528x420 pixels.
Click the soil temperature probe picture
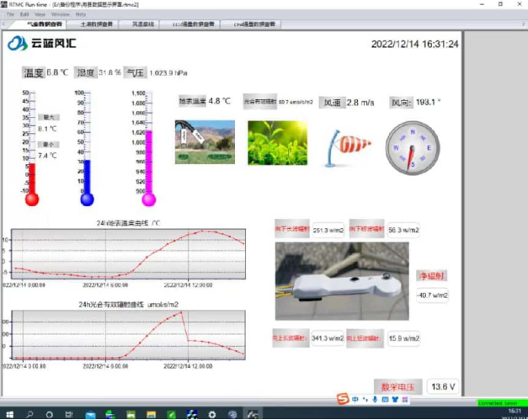(x=205, y=142)
